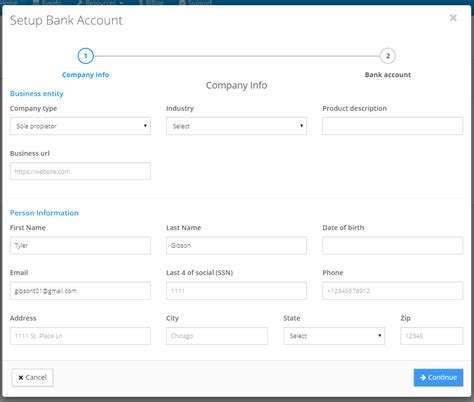474x402 pixels.
Task: Select step 1 Company info circle
Action: 86,56
